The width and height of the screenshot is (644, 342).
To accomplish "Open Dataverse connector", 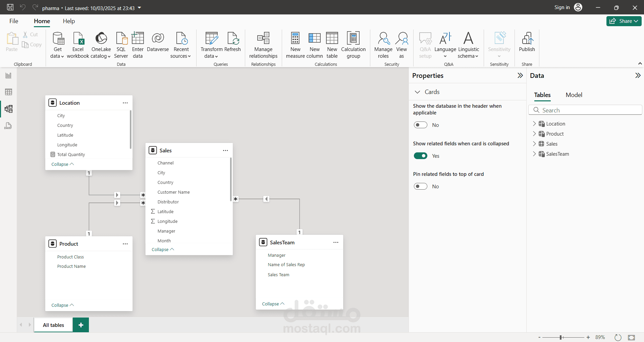I will pos(158,42).
